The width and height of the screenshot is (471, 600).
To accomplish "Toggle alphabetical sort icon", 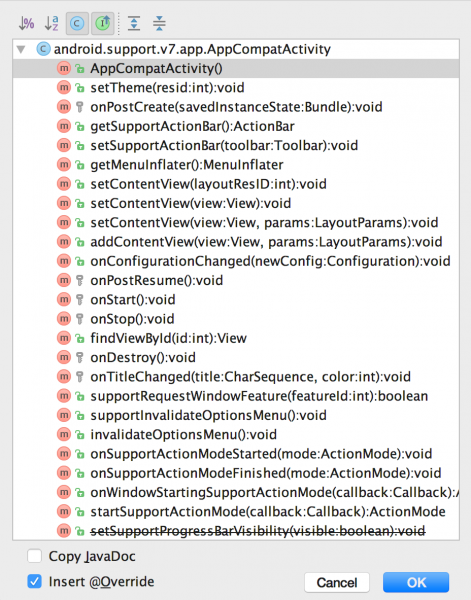I will (x=52, y=23).
